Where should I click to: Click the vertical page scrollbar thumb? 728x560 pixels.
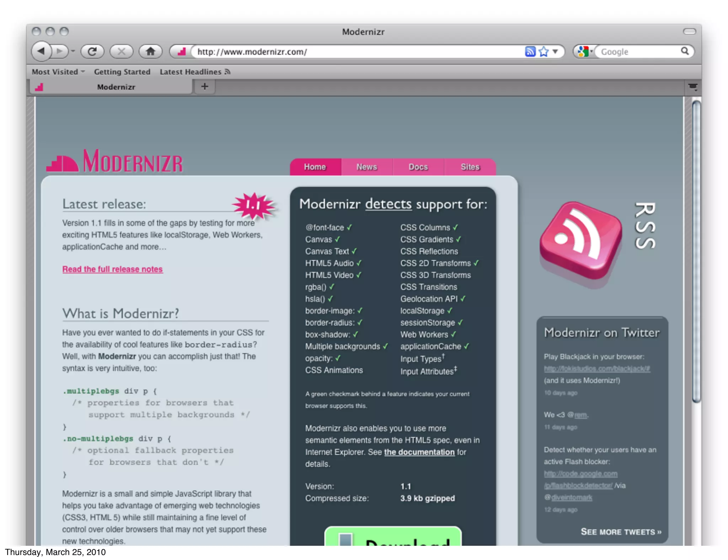(696, 251)
